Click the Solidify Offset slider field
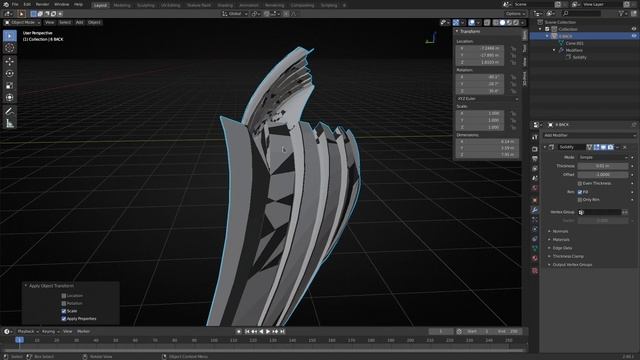This screenshot has width=640, height=360. point(603,175)
